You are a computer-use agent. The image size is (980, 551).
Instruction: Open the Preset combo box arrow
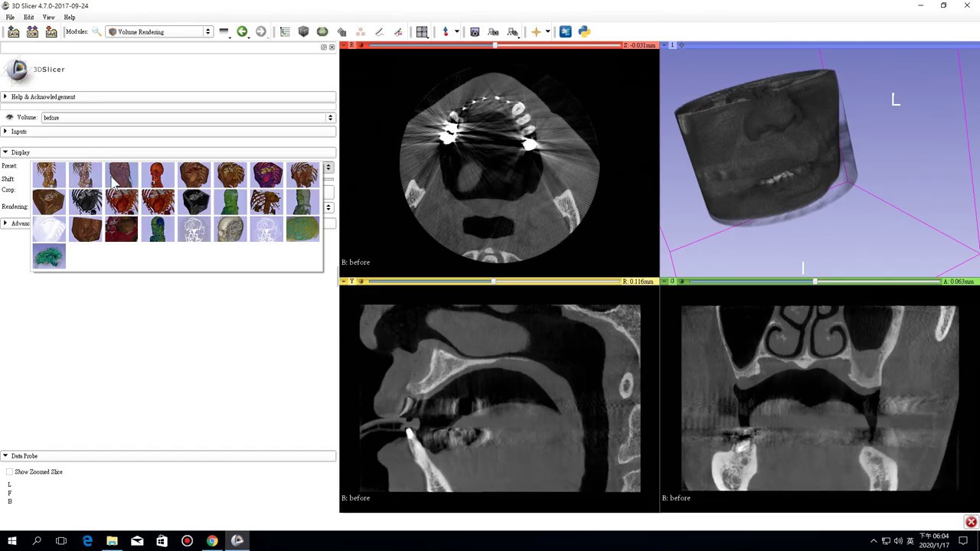(x=328, y=167)
